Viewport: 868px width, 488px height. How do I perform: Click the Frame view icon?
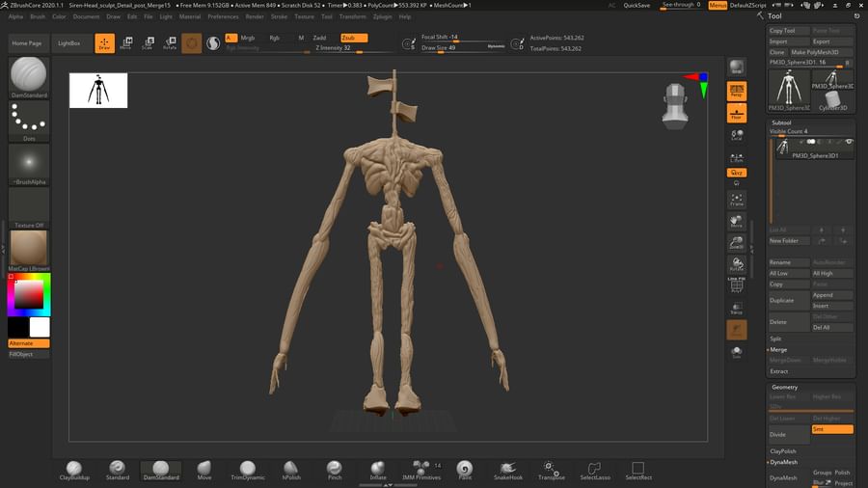point(736,200)
